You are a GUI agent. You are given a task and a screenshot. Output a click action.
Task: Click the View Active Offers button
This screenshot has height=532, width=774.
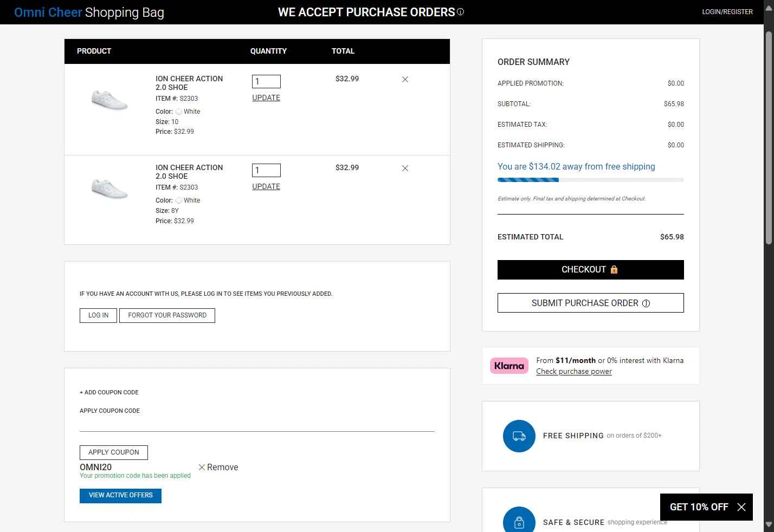(120, 495)
